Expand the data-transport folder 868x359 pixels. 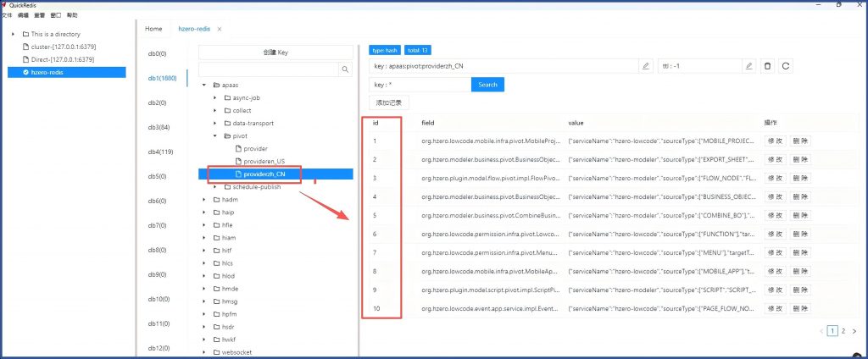(215, 123)
